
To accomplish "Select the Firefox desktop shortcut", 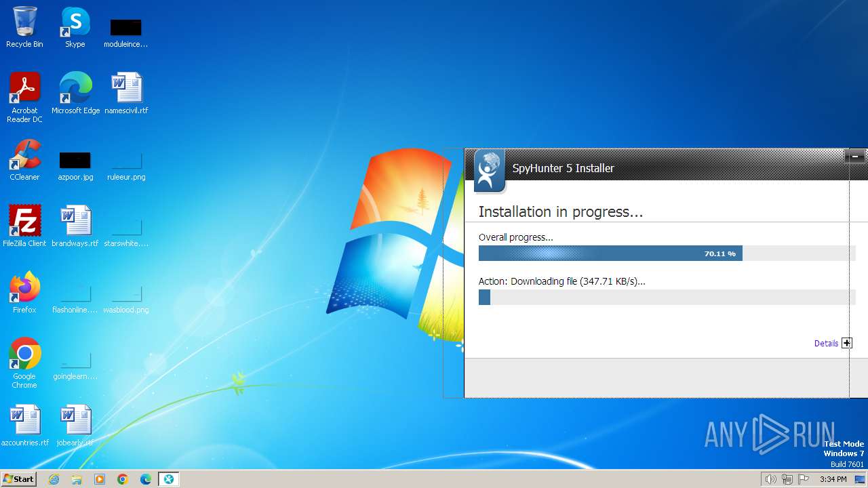I will pos(24,292).
